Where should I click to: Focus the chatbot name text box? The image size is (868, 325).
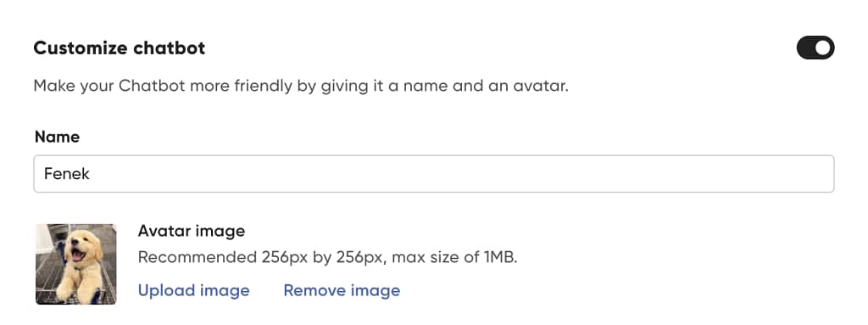434,174
